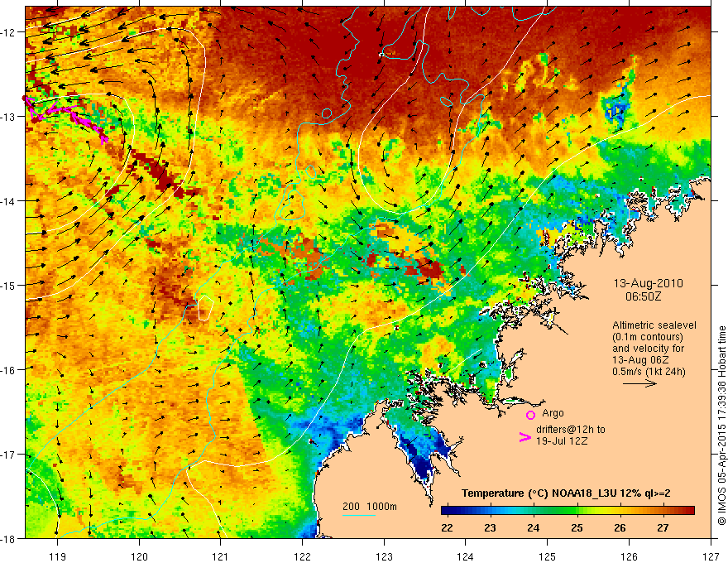Click the latitude axis label -13
Image resolution: width=728 pixels, height=563 pixels.
click(9, 117)
